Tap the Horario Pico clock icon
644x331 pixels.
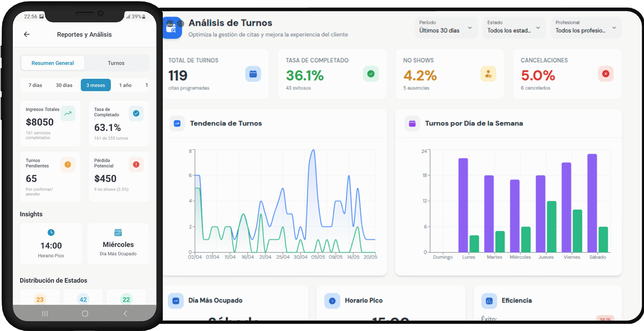tap(51, 232)
